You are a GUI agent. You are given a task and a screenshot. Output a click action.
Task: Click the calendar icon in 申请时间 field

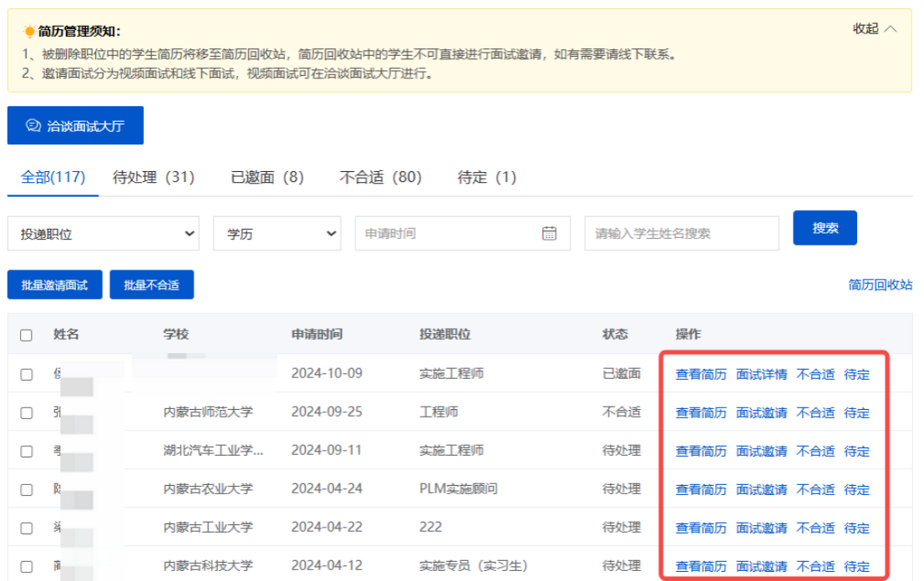(x=549, y=234)
